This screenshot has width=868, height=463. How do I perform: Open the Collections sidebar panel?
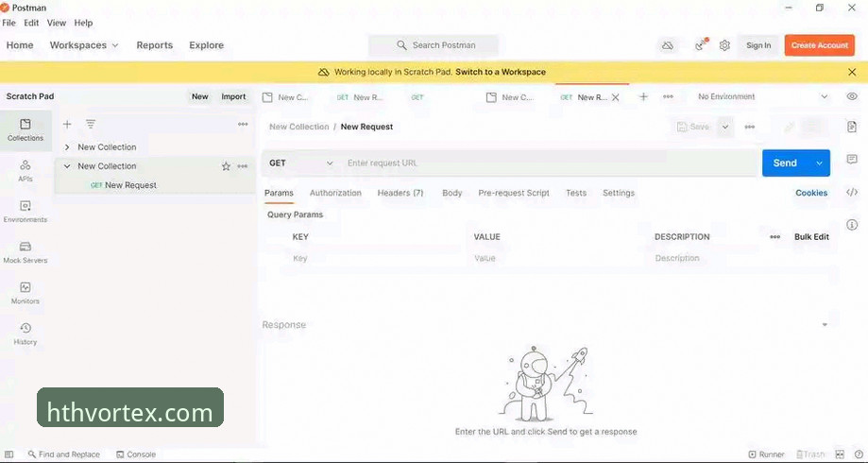26,130
